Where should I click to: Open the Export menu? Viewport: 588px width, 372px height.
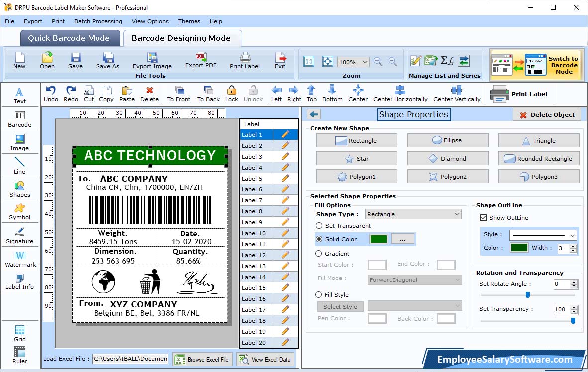point(33,21)
